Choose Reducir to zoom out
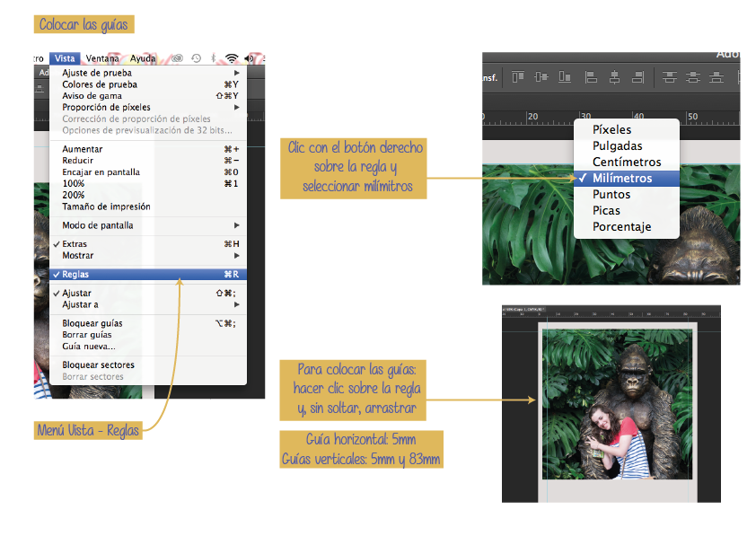The height and width of the screenshot is (536, 756). point(148,161)
